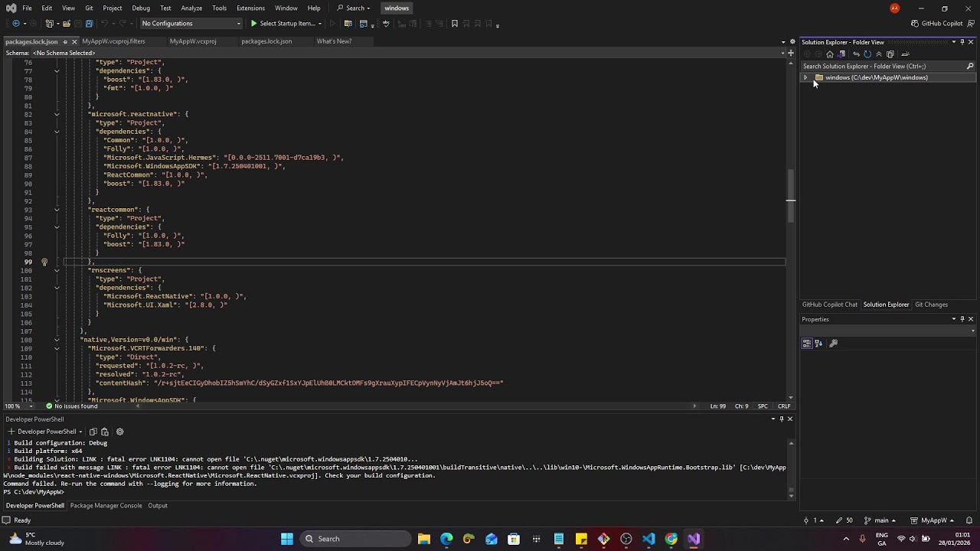980x551 pixels.
Task: Expand the windows folder tree node
Action: [x=805, y=78]
